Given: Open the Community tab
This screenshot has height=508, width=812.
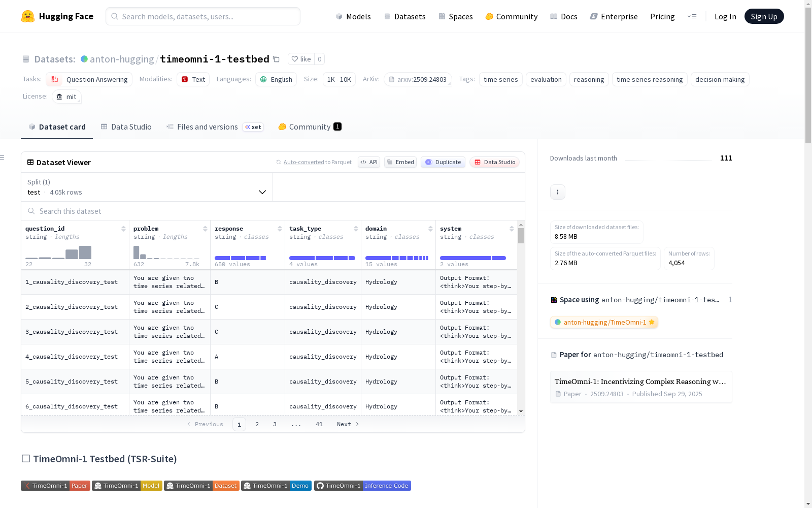Looking at the screenshot, I should click(x=310, y=127).
